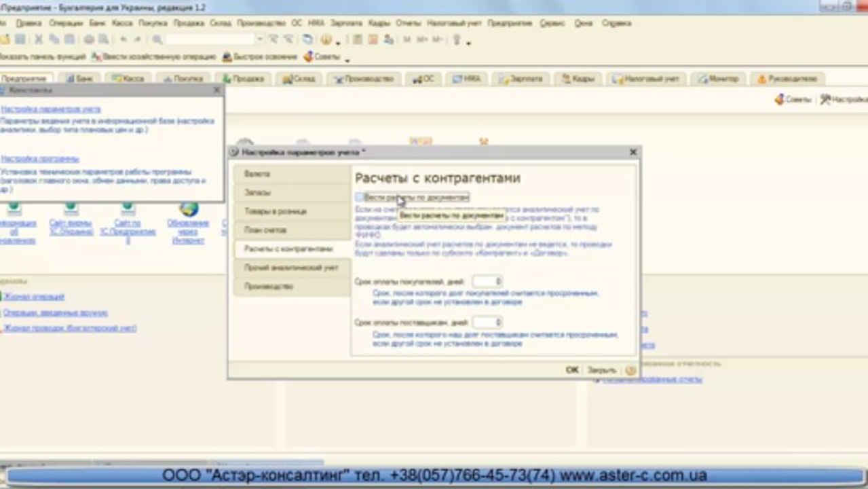Image resolution: width=868 pixels, height=489 pixels.
Task: Open the Операции menu
Action: click(x=66, y=22)
